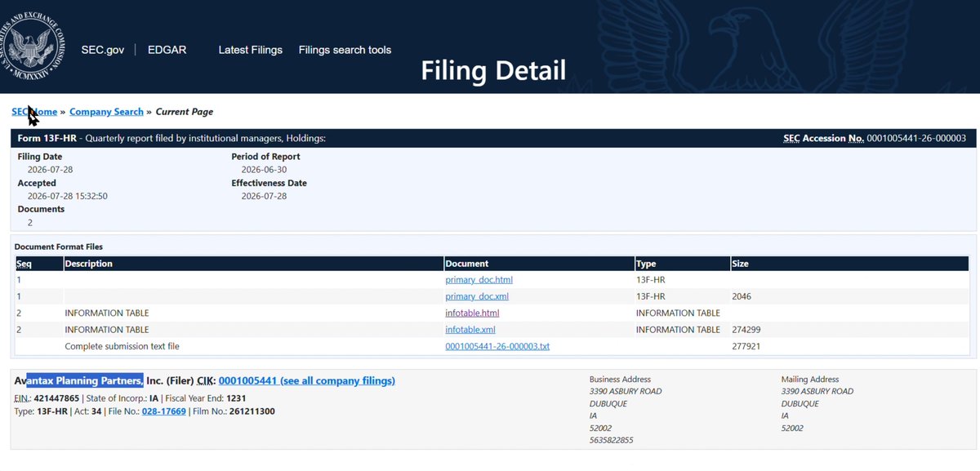Click Accepted timestamp 2026-07-28 15:32:50
Image resolution: width=980 pixels, height=471 pixels.
pyautogui.click(x=68, y=196)
